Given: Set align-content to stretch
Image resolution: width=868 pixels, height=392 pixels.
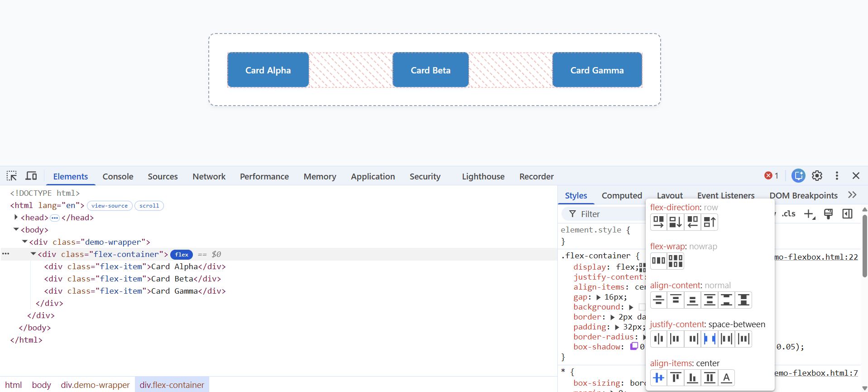Looking at the screenshot, I should 743,300.
